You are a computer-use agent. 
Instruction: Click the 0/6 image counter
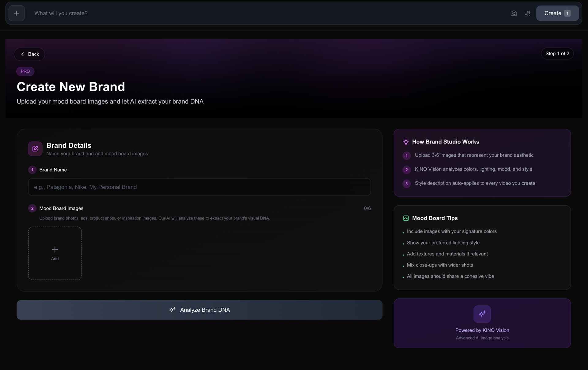click(x=367, y=208)
